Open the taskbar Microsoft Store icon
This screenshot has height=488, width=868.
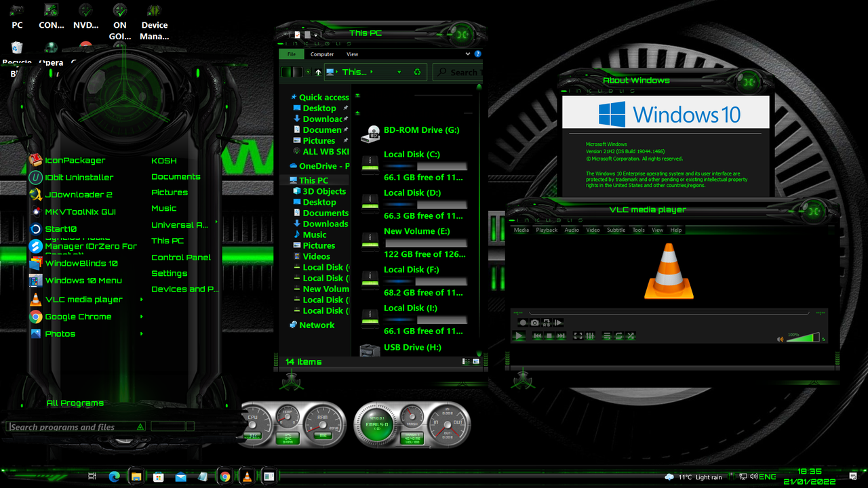(158, 476)
